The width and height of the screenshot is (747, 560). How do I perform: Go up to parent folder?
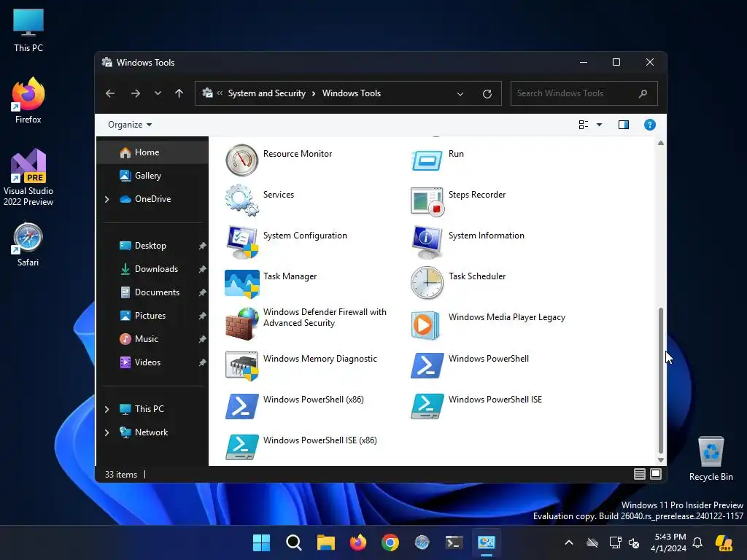[x=179, y=93]
